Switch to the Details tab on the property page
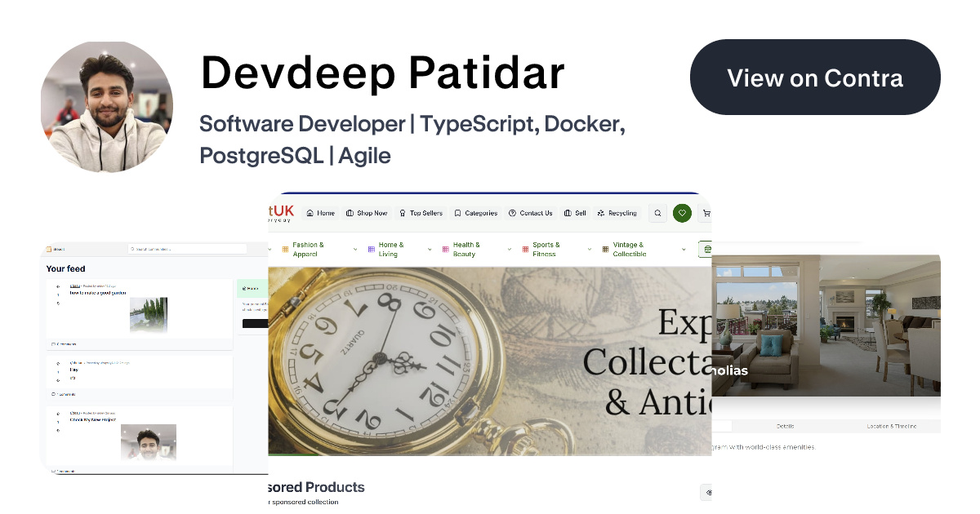The width and height of the screenshot is (980, 514). click(785, 426)
